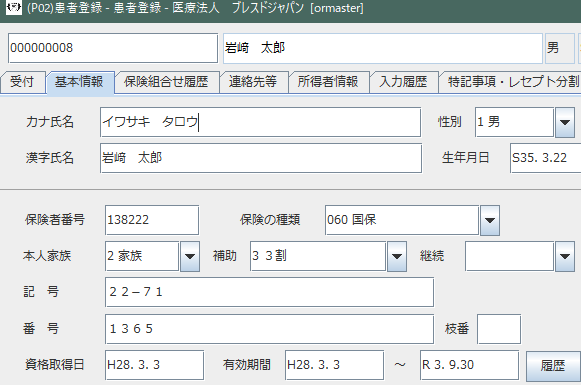Open the 特記事項・レセプト分割 tab
The width and height of the screenshot is (581, 385).
point(511,82)
